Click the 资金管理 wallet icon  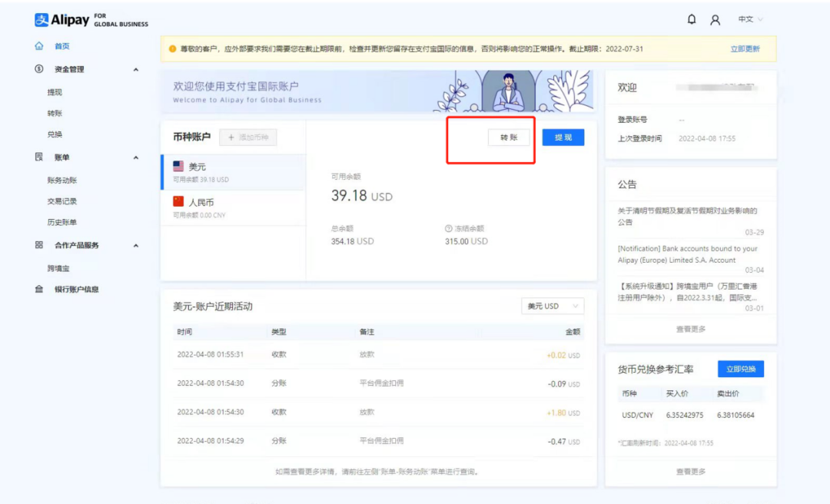(x=38, y=68)
